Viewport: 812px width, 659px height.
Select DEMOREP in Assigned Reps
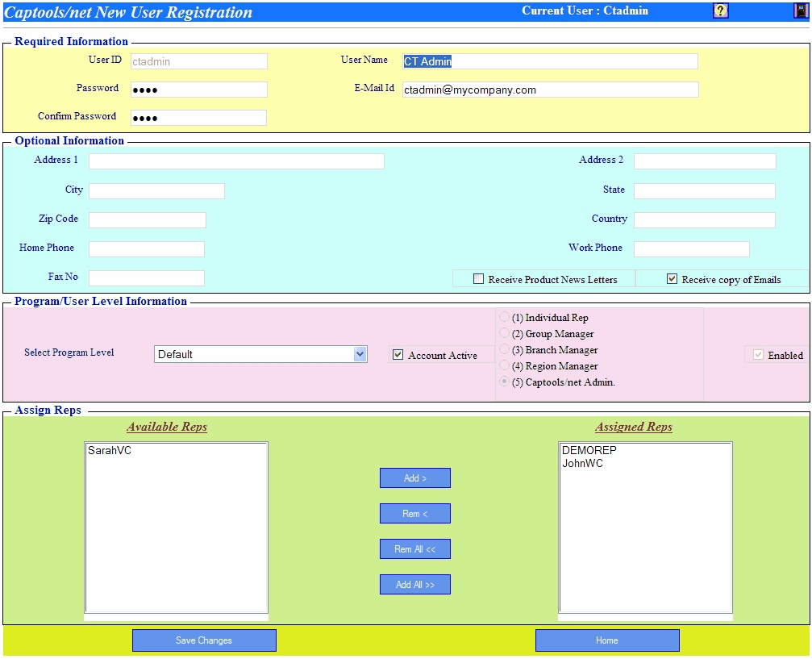click(589, 450)
